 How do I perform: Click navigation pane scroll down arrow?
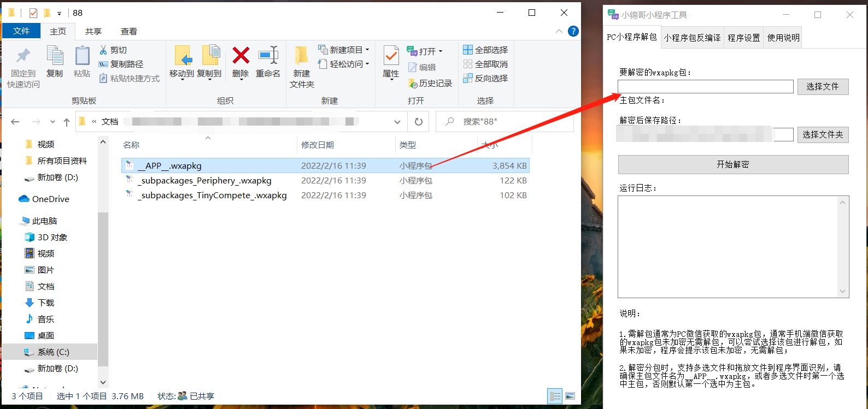pyautogui.click(x=103, y=382)
